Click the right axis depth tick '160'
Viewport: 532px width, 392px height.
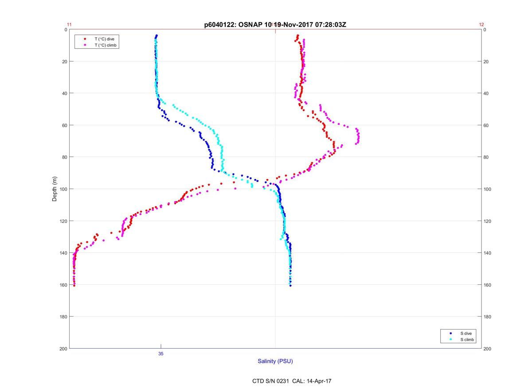pos(487,285)
